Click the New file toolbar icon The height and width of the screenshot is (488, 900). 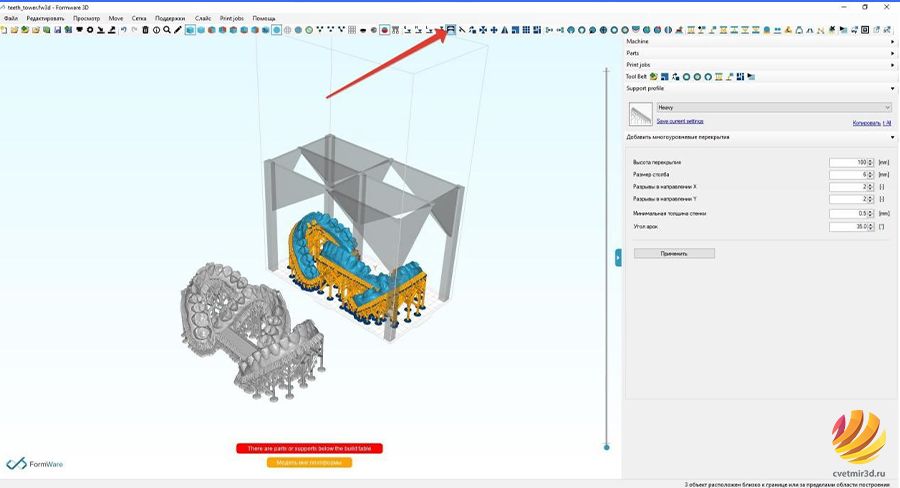point(3,30)
